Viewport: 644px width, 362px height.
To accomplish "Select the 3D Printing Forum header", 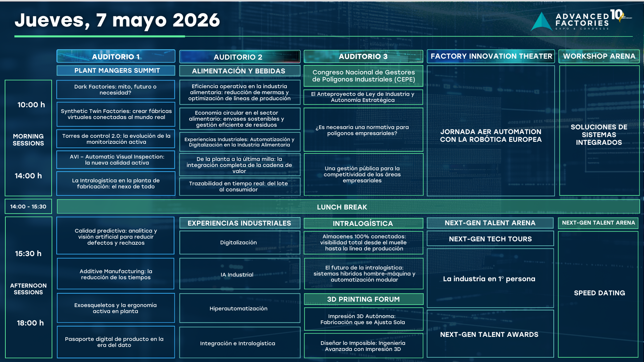I will tap(363, 299).
